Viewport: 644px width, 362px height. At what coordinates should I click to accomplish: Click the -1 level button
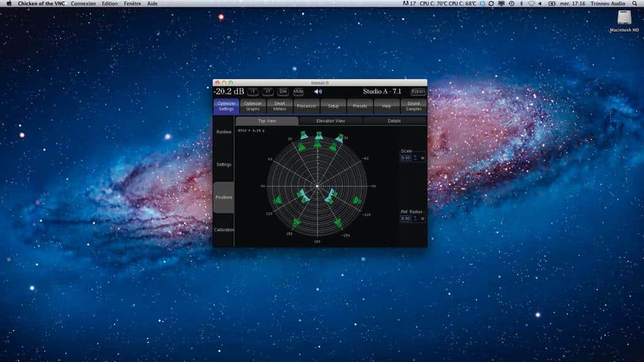(252, 91)
